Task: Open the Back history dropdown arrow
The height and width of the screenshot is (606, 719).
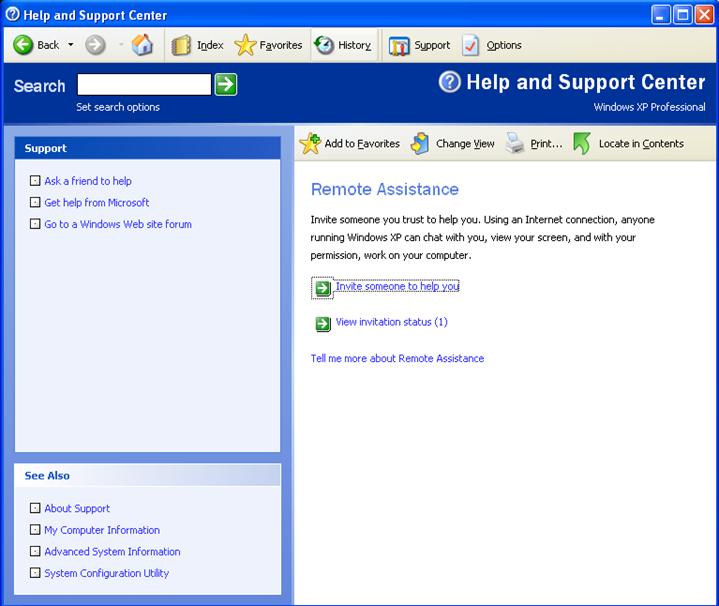Action: pos(71,45)
